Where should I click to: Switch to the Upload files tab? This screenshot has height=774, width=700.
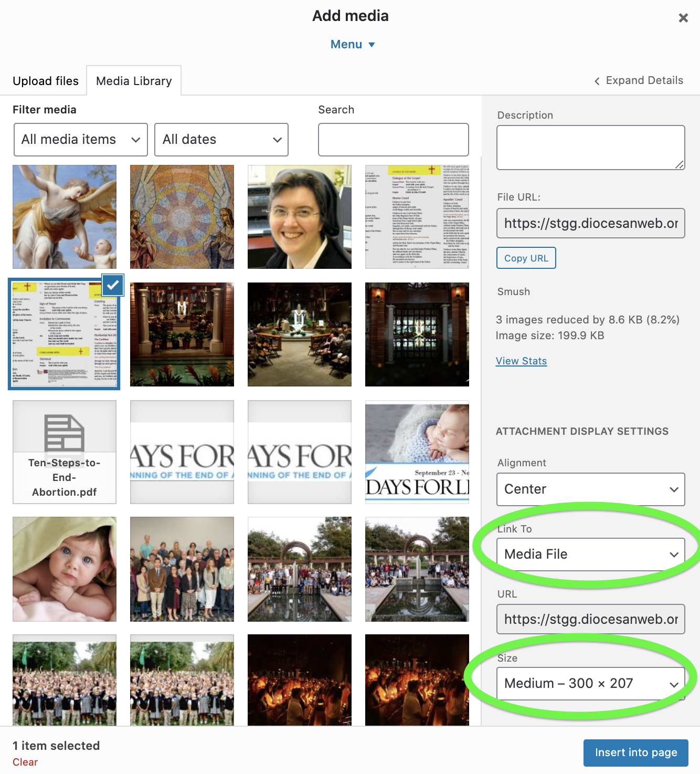(46, 81)
